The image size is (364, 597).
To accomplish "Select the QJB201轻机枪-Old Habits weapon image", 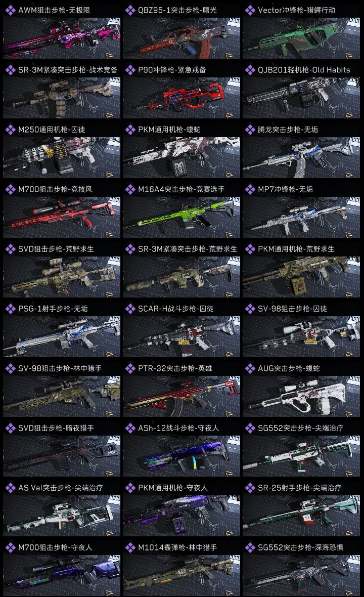I will [x=301, y=98].
